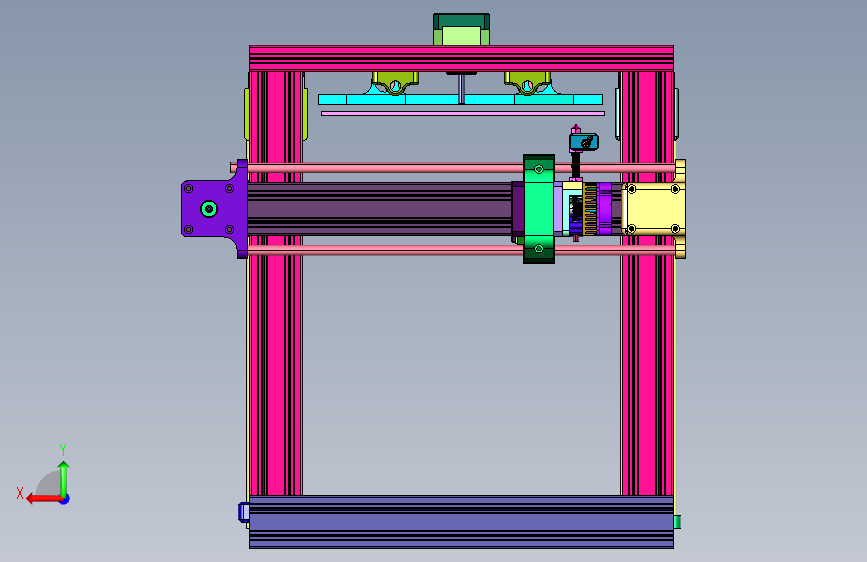The height and width of the screenshot is (562, 867).
Task: Select the upper pink guide rod
Action: 387,168
